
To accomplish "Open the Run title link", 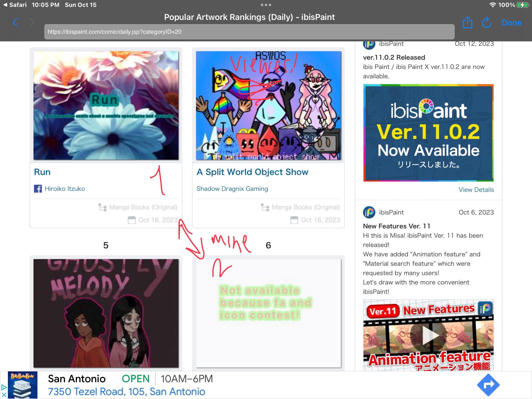I will [42, 172].
